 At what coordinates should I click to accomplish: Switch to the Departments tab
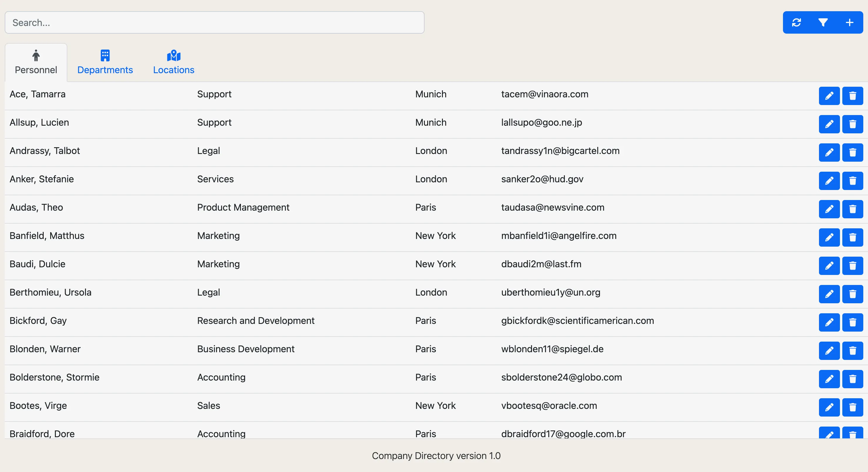105,70
